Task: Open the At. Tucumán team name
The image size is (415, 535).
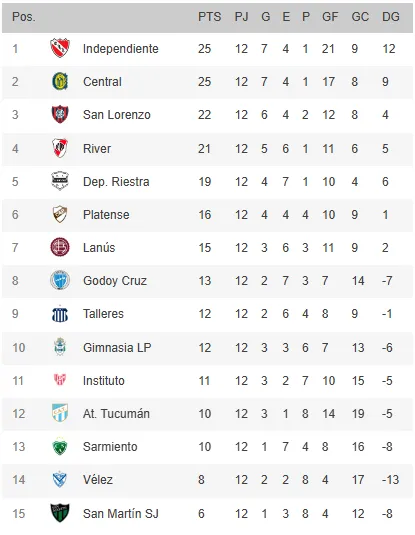Action: click(x=116, y=414)
